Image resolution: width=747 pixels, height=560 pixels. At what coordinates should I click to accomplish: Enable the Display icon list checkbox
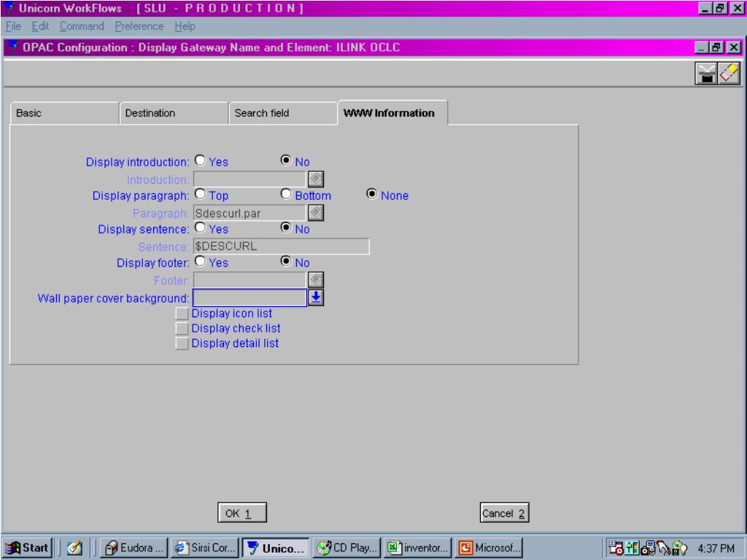[182, 314]
